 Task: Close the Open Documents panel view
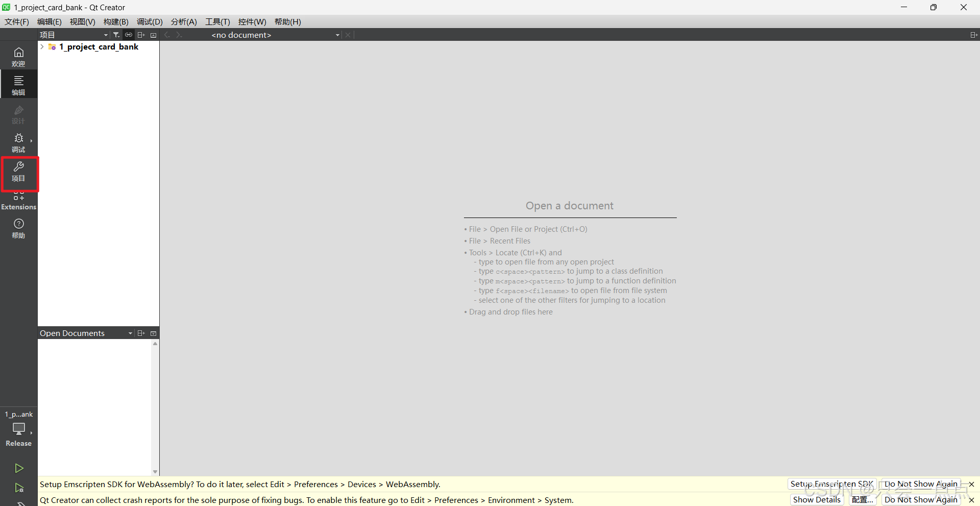tap(153, 333)
